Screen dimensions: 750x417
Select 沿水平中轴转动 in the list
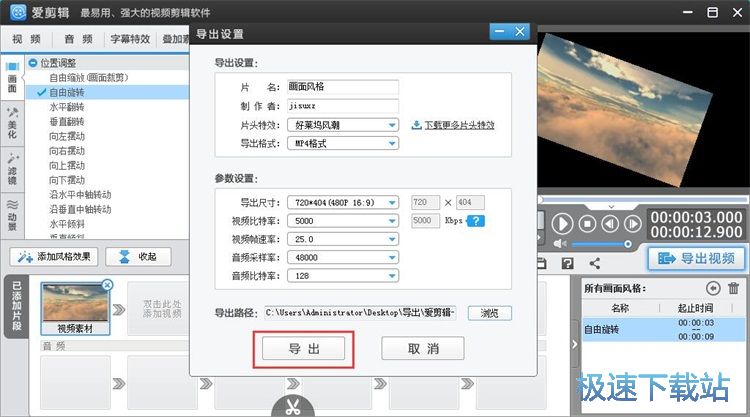[x=80, y=195]
